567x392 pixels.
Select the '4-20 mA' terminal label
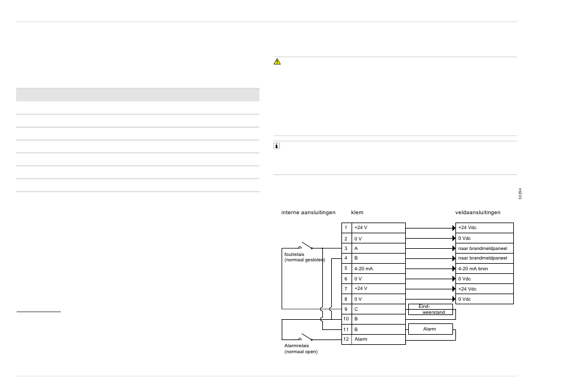(x=363, y=268)
